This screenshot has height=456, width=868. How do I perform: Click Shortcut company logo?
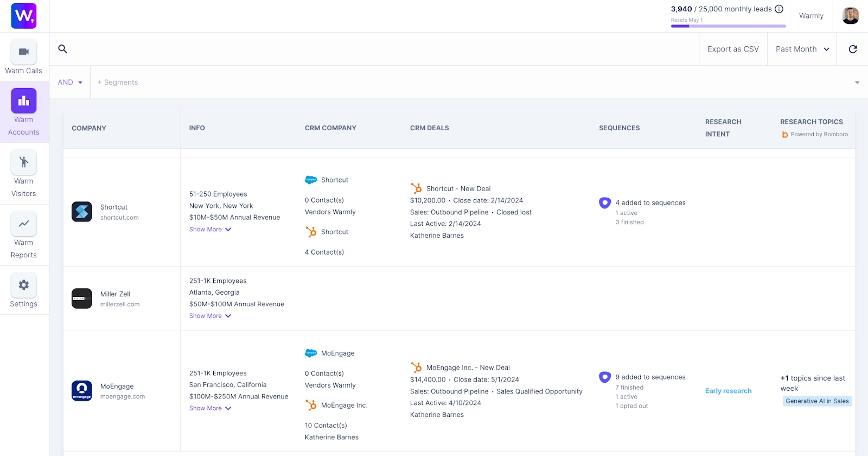82,212
